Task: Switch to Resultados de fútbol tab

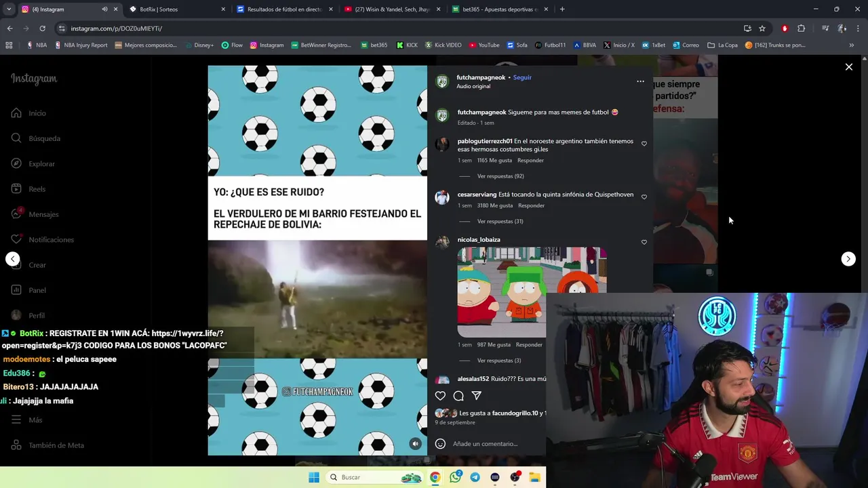Action: pyautogui.click(x=283, y=9)
